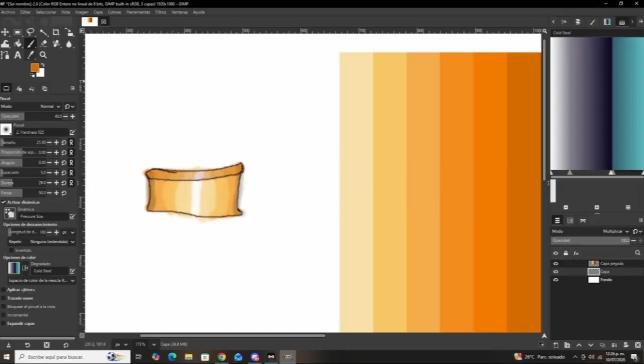
Task: Select the Move tool
Action: pyautogui.click(x=5, y=32)
